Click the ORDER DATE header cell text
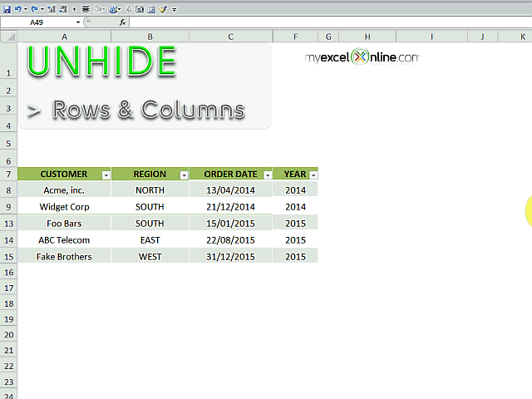 [231, 174]
